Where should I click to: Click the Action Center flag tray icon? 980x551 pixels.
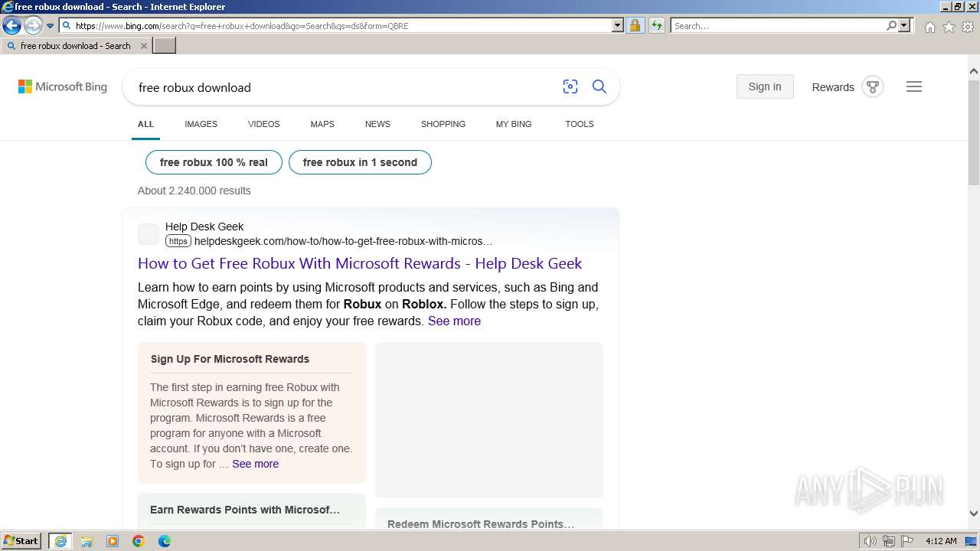coord(906,541)
